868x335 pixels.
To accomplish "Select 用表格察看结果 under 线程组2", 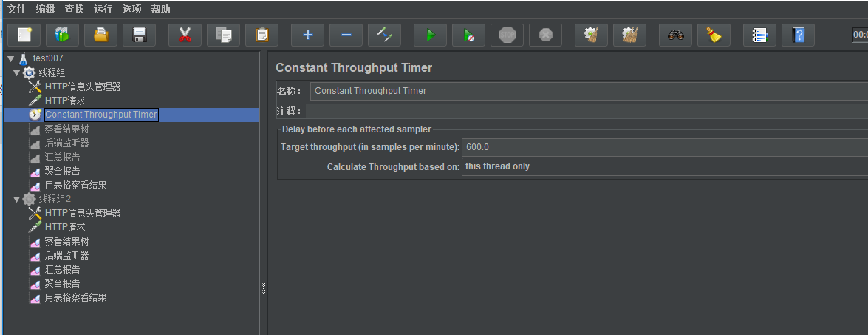I will point(76,298).
